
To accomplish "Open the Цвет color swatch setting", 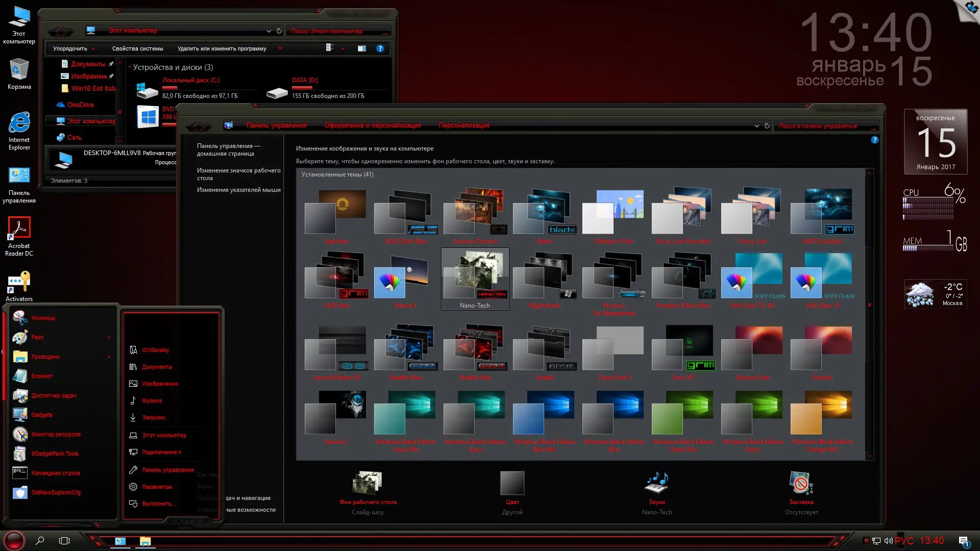I will point(512,483).
